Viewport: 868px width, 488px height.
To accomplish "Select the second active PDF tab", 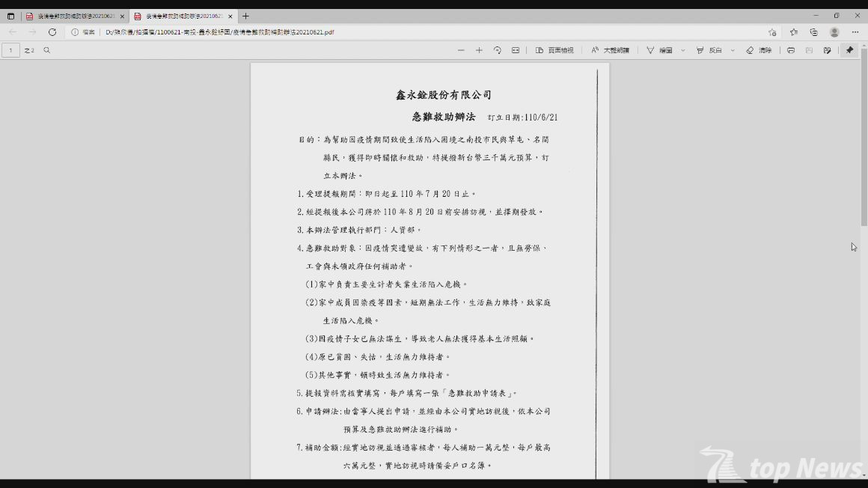I will (x=183, y=16).
